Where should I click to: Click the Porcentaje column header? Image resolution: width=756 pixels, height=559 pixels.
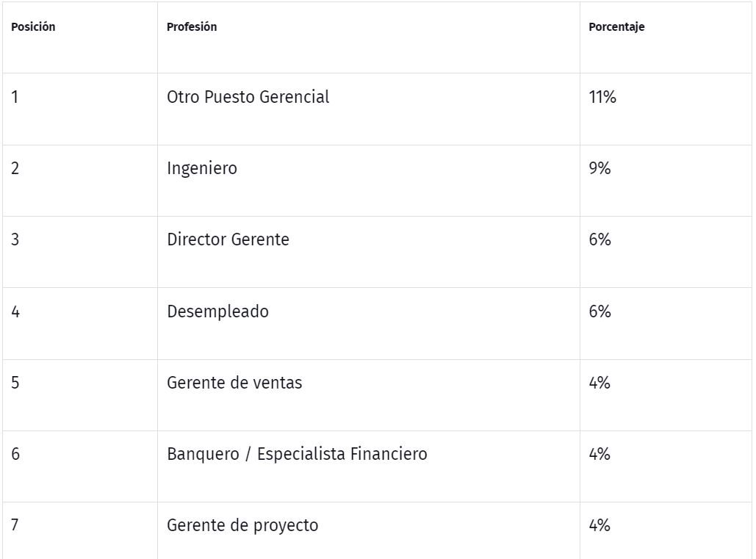tap(616, 27)
